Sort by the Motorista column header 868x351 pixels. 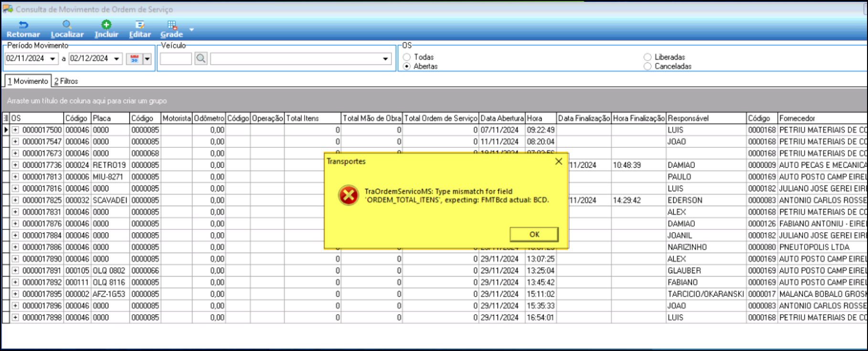click(x=176, y=118)
